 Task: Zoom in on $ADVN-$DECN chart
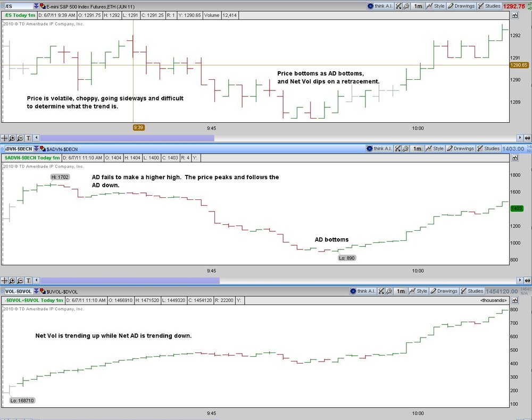tap(12, 281)
